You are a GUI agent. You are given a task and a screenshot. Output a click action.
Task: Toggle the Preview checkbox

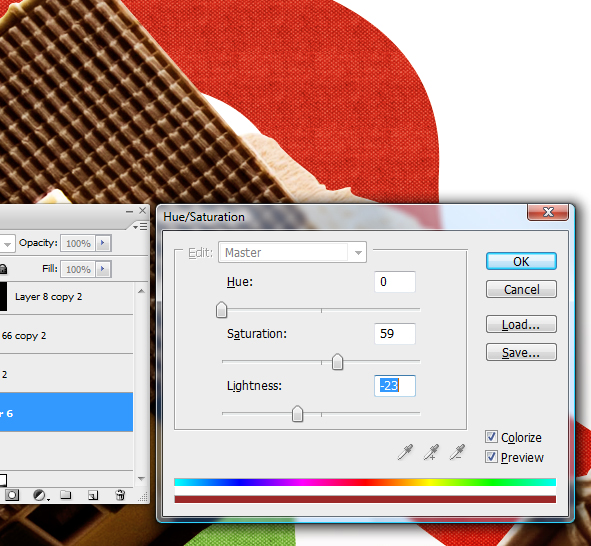491,457
